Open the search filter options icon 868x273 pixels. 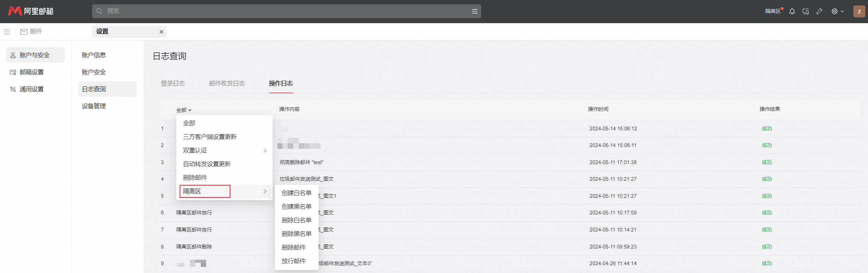pos(475,11)
